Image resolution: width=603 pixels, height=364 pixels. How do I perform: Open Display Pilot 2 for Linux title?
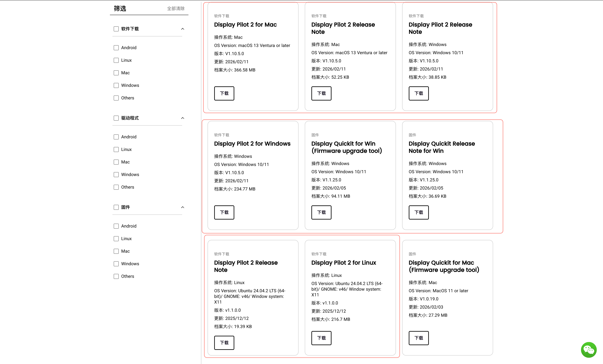tap(343, 263)
